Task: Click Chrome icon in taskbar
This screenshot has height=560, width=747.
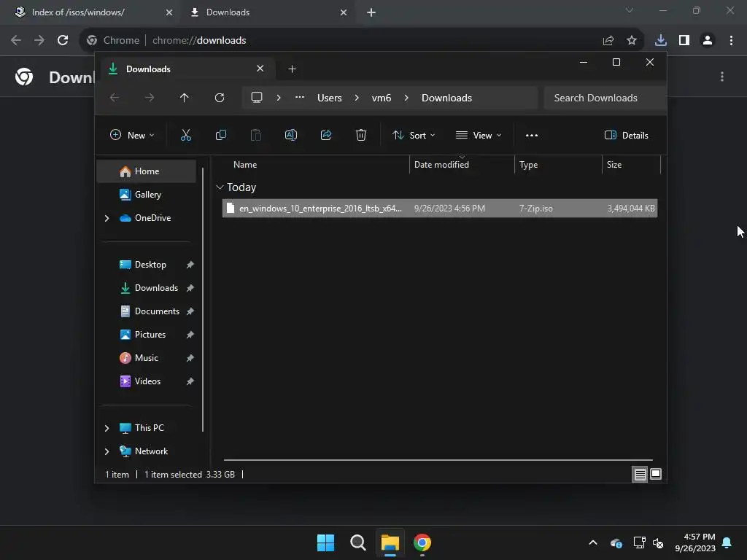Action: 422,542
